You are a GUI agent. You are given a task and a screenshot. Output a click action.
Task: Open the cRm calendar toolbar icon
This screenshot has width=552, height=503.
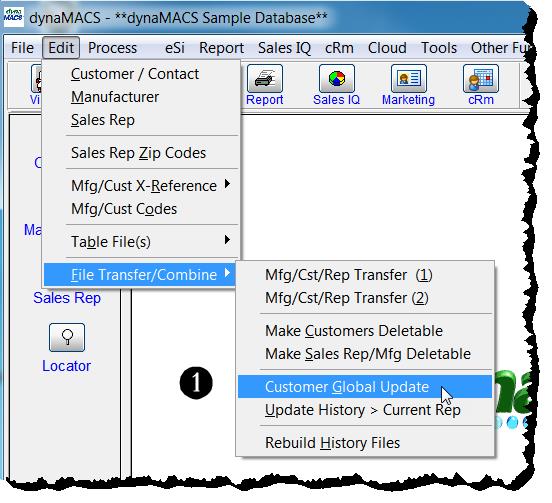coord(481,78)
